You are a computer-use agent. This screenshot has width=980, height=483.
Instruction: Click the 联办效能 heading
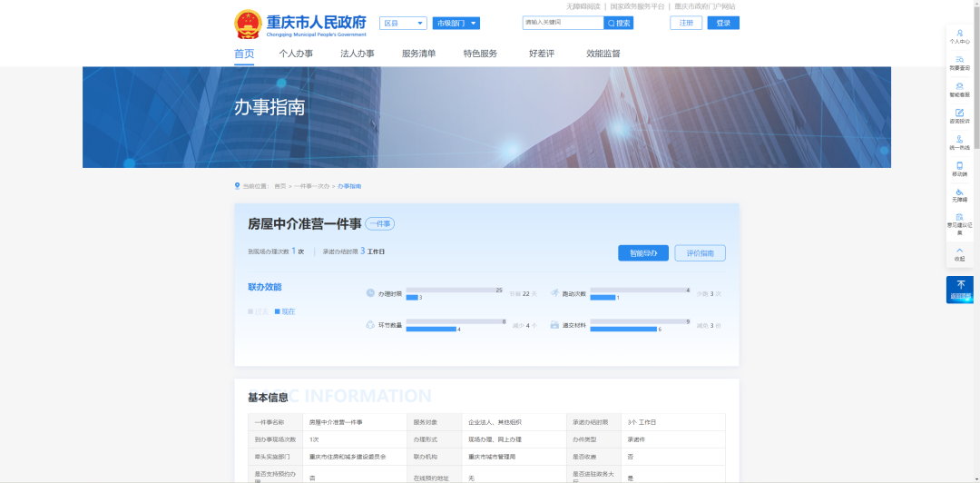coord(265,287)
